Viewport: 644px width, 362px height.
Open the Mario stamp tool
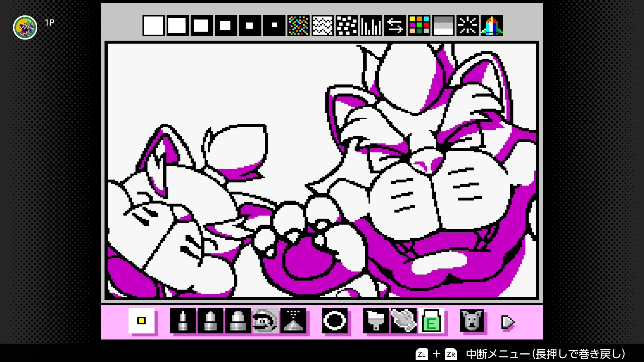265,321
